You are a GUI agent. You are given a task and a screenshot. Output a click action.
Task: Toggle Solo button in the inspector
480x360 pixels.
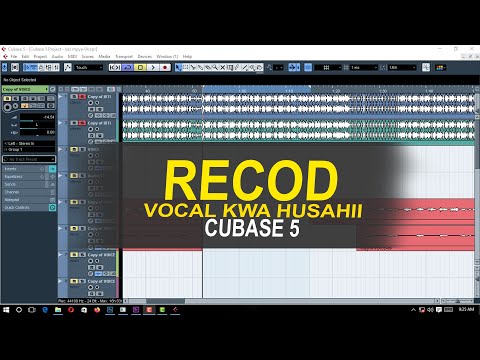pyautogui.click(x=15, y=99)
